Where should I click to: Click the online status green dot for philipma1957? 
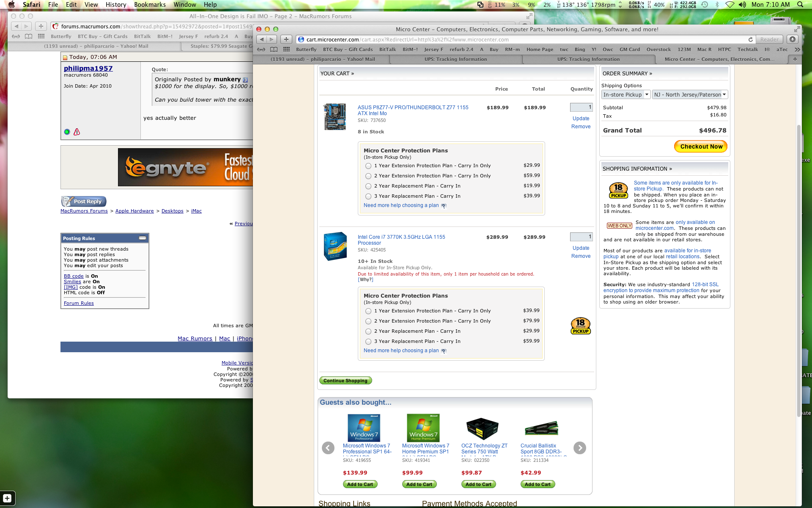click(67, 132)
